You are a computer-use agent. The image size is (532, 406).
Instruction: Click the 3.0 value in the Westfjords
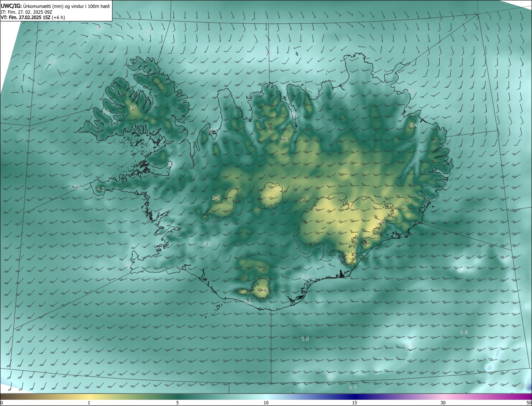(133, 108)
